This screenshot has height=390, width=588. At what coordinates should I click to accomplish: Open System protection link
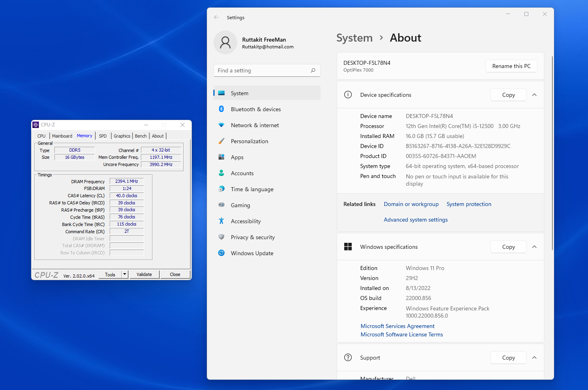coord(469,204)
